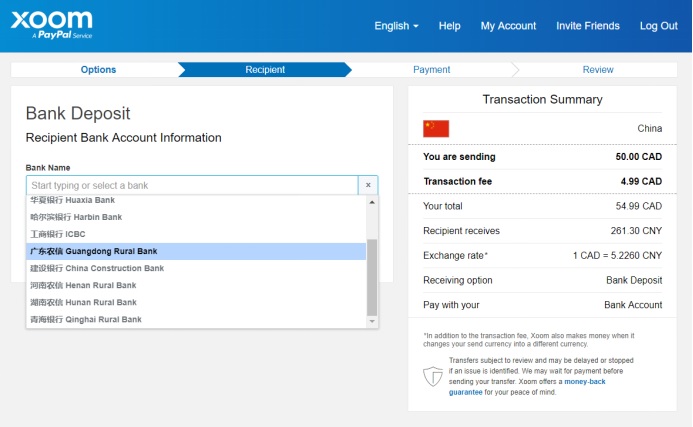
Task: Open Invite Friends link
Action: tap(588, 26)
